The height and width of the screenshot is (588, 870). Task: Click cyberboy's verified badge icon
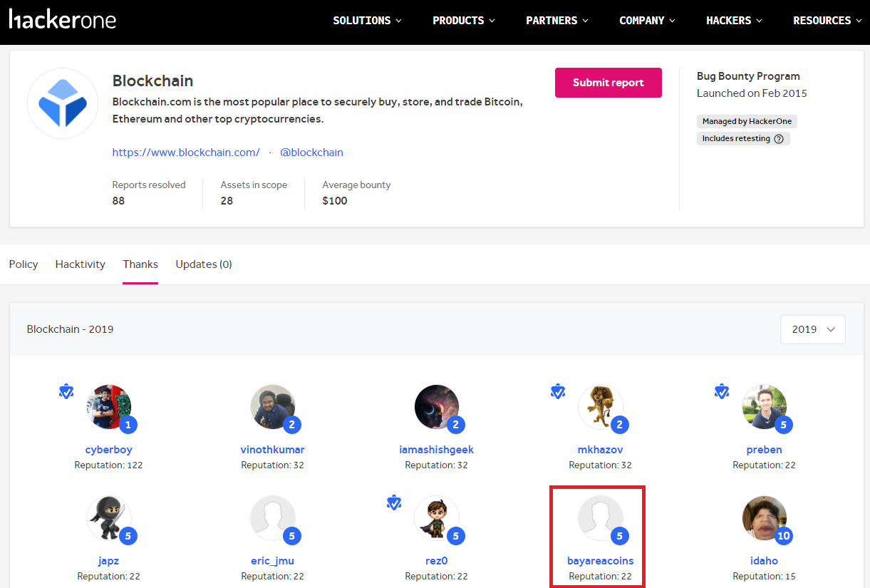(66, 391)
